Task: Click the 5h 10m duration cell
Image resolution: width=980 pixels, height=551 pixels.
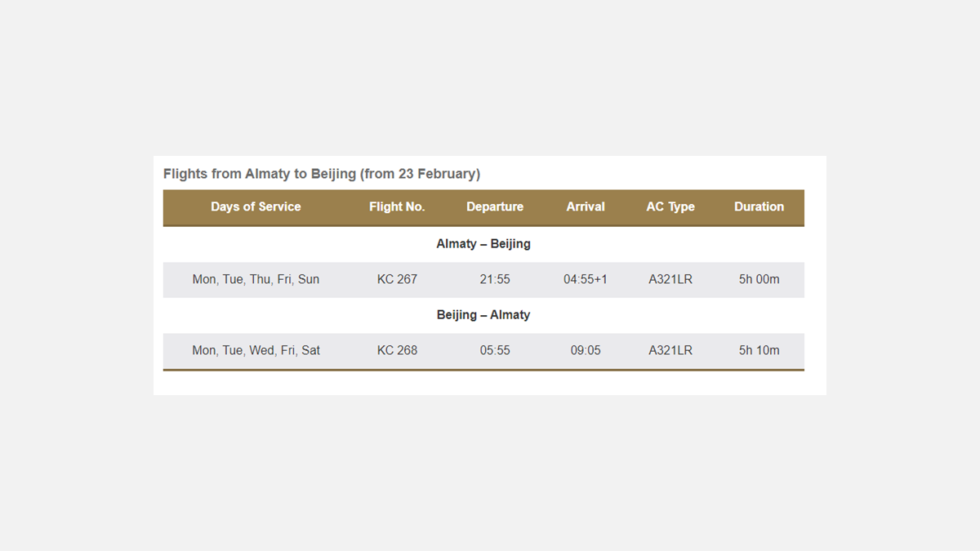Action: click(759, 350)
